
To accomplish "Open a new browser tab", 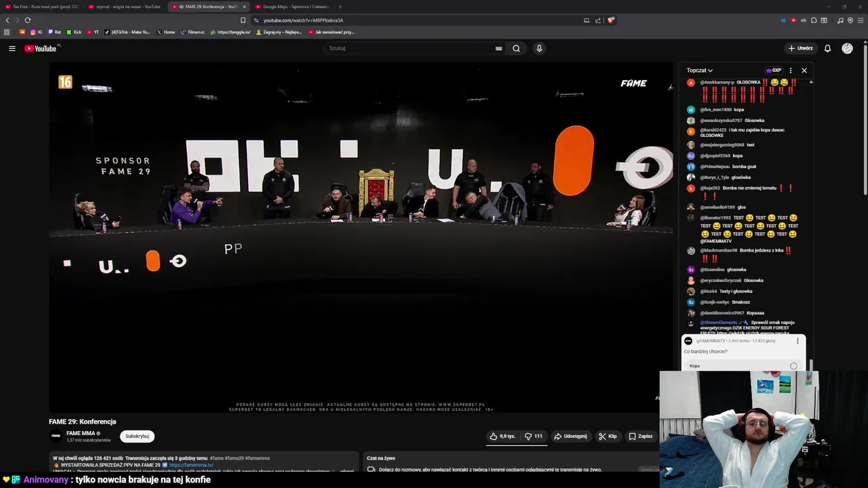I will (x=340, y=7).
